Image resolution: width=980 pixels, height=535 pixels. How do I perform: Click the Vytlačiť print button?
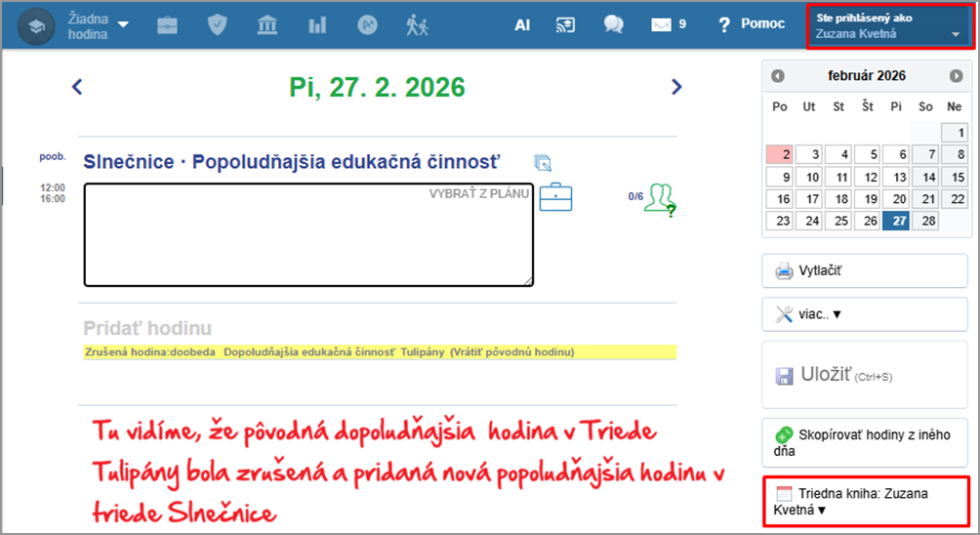coord(864,270)
